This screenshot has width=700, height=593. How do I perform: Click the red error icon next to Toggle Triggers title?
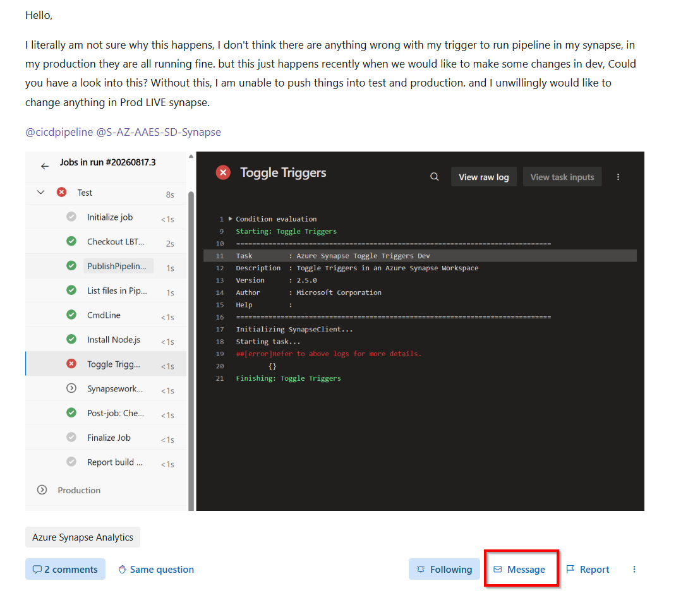coord(223,172)
